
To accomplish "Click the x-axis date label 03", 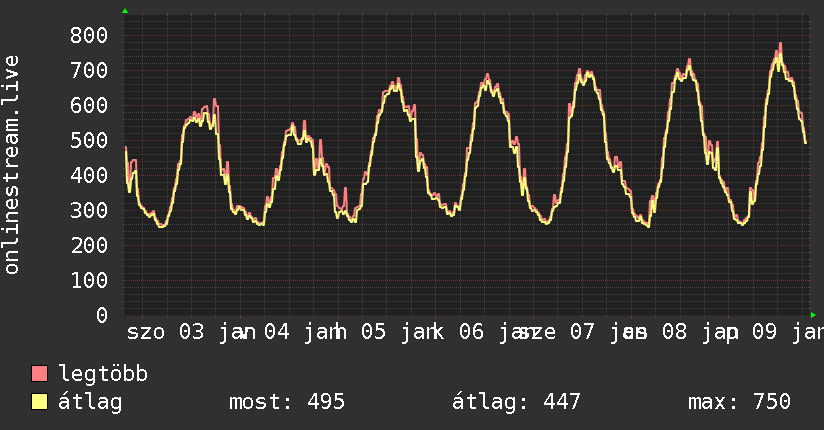I will pyautogui.click(x=191, y=332).
